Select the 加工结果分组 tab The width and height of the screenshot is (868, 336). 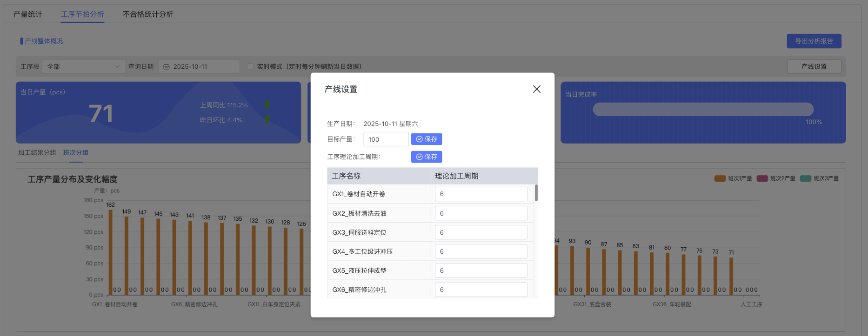pyautogui.click(x=37, y=153)
